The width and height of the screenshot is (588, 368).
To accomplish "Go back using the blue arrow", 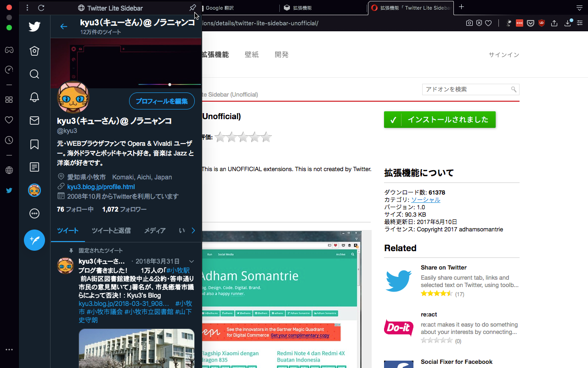I will [64, 27].
